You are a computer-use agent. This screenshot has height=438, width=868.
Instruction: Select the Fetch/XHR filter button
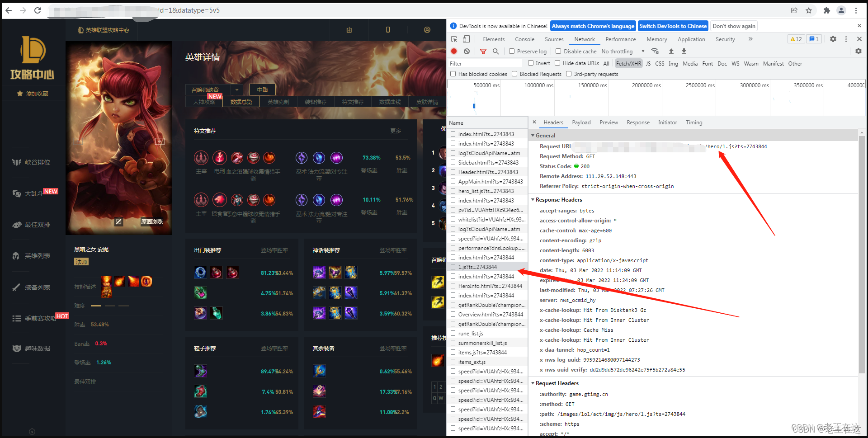(628, 63)
